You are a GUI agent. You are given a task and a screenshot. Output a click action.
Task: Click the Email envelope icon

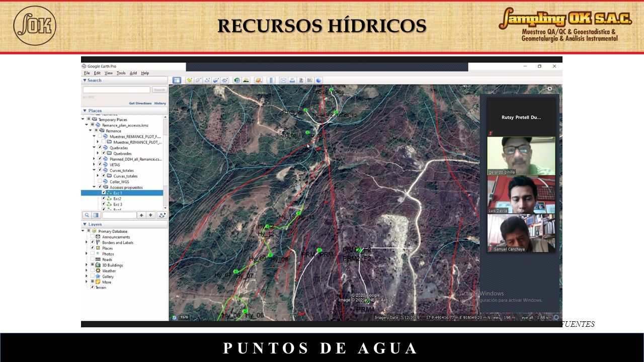(x=283, y=80)
